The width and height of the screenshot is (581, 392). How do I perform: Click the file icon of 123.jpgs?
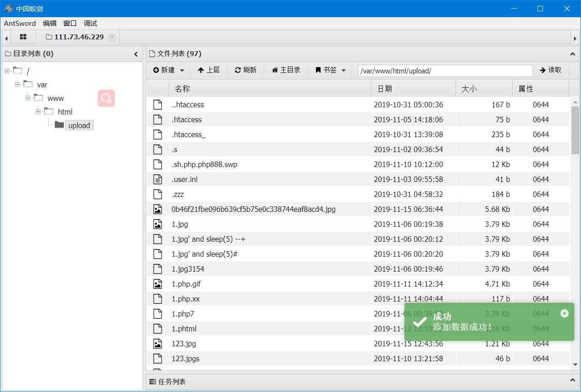[x=157, y=359]
